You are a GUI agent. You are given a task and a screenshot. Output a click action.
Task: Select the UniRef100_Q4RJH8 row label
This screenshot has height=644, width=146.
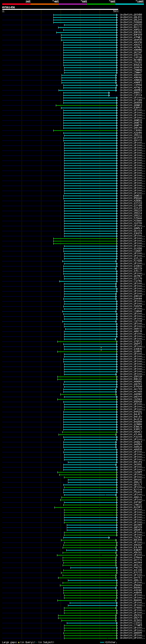click(x=131, y=128)
